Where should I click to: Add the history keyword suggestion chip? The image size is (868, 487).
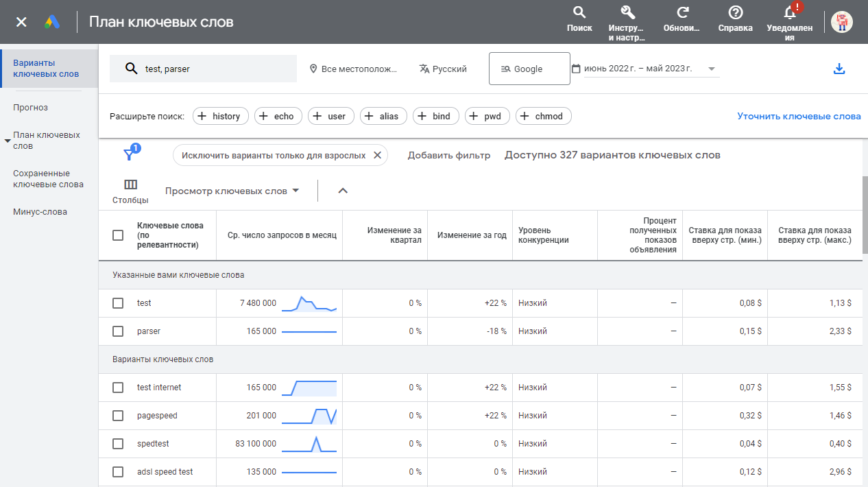point(220,116)
